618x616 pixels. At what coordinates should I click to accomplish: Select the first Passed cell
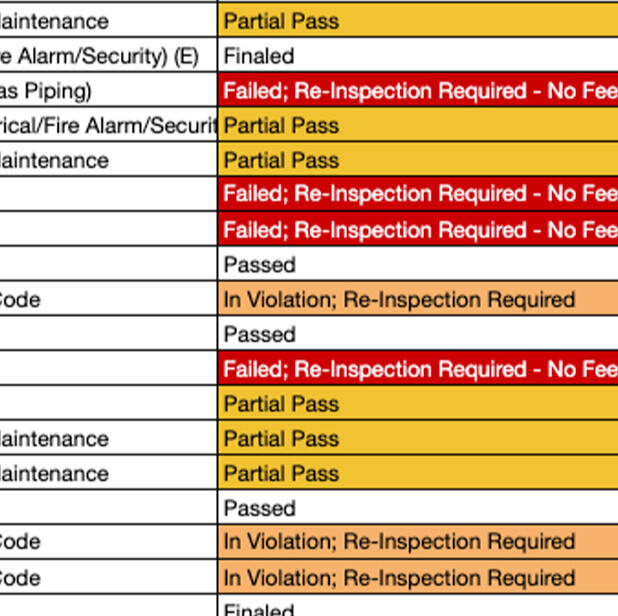pyautogui.click(x=418, y=265)
